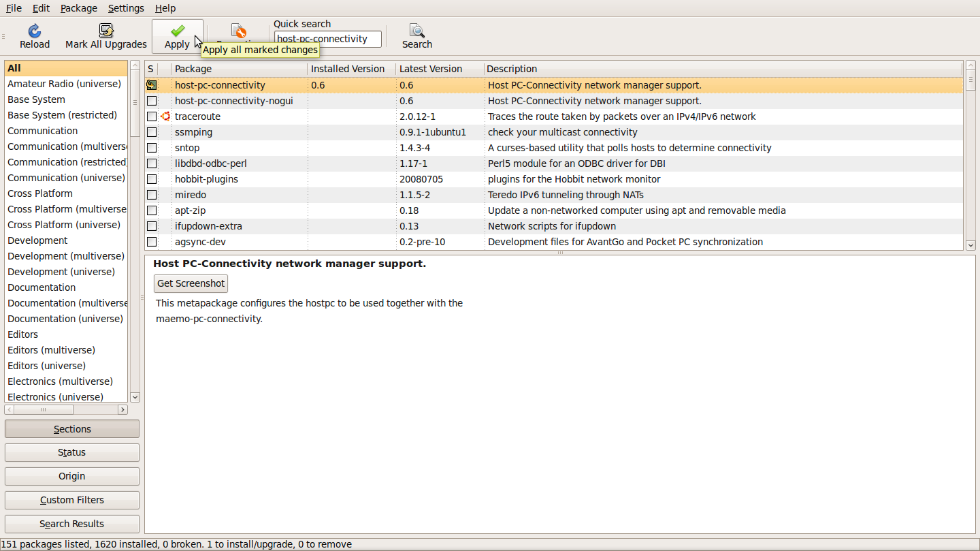Sort by the S status column header
Screen dimensions: 980x551
point(151,69)
